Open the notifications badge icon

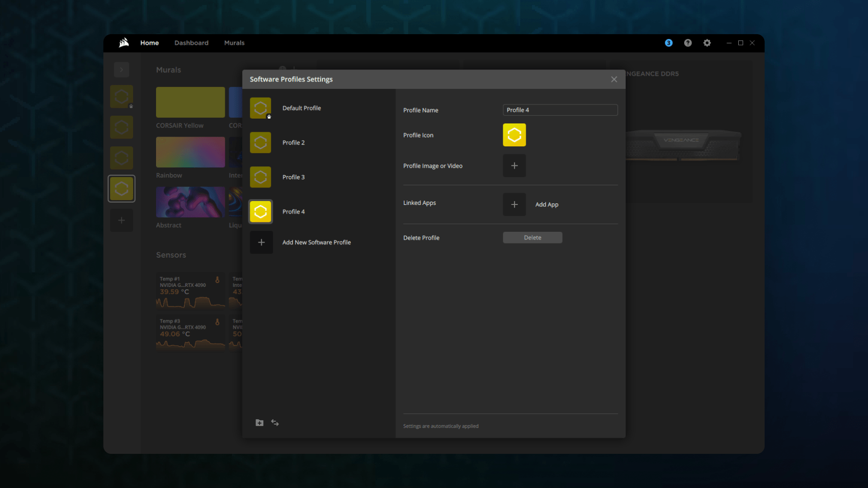pyautogui.click(x=669, y=43)
